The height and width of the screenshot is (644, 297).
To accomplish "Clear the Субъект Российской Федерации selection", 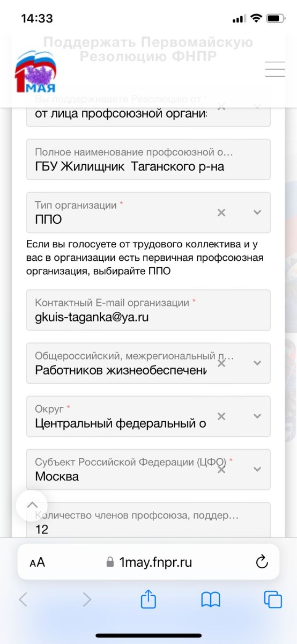I will tap(221, 469).
